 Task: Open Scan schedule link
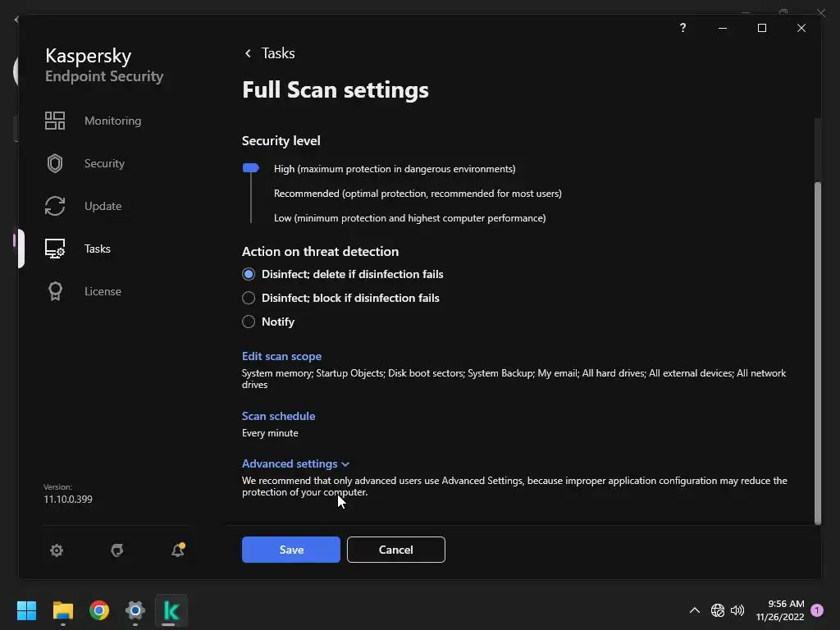279,416
